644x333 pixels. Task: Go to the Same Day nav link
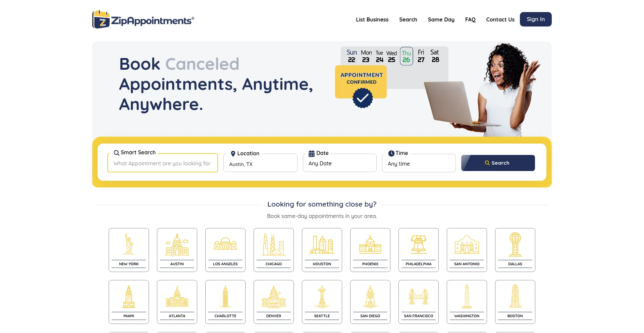[441, 19]
